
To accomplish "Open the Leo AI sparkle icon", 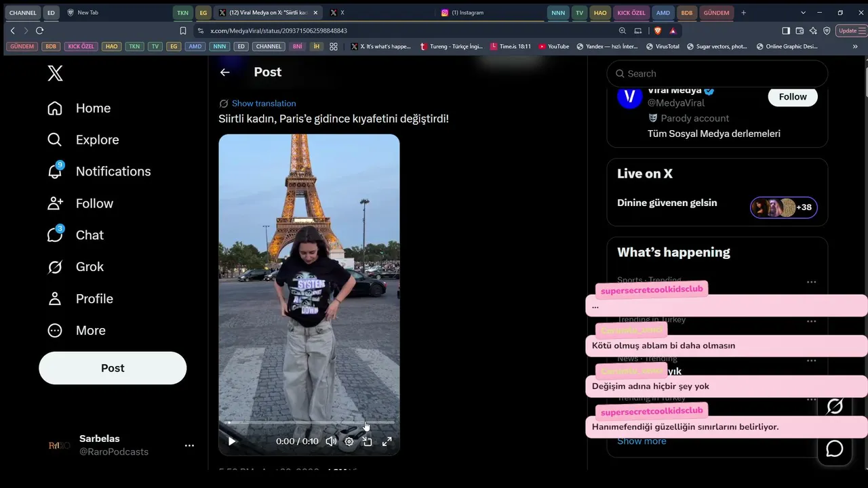I will [x=813, y=30].
